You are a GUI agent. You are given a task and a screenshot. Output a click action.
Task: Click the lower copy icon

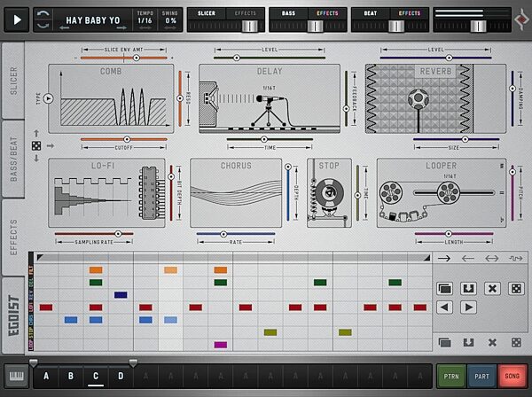pyautogui.click(x=444, y=342)
